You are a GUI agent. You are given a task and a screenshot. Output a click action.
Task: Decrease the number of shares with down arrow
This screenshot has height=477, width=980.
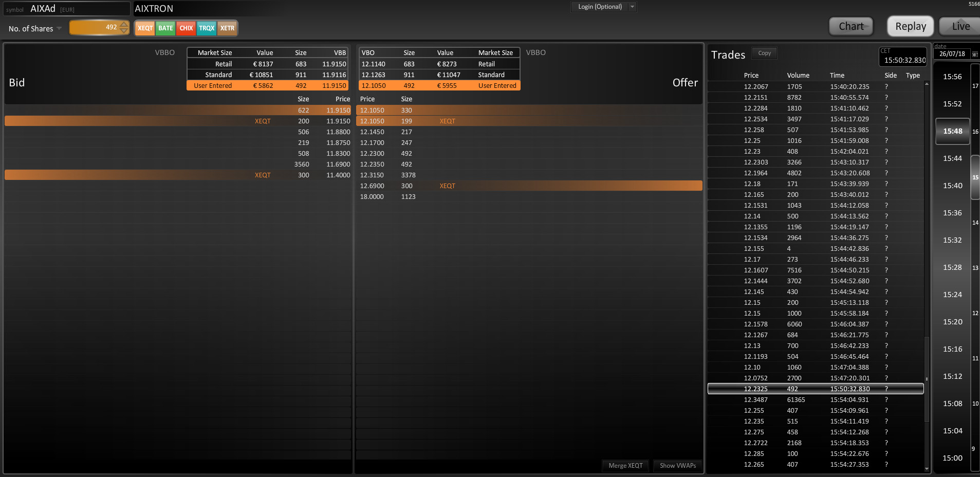(124, 30)
